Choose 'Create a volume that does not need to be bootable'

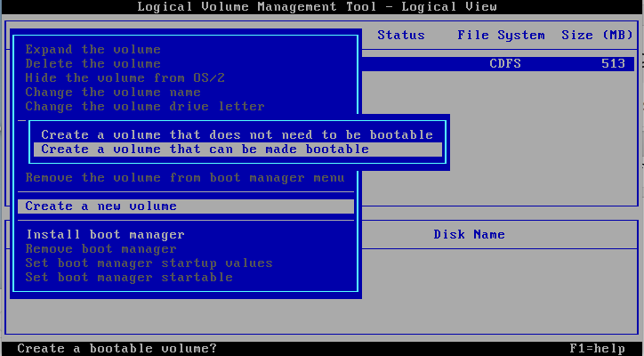(x=237, y=135)
